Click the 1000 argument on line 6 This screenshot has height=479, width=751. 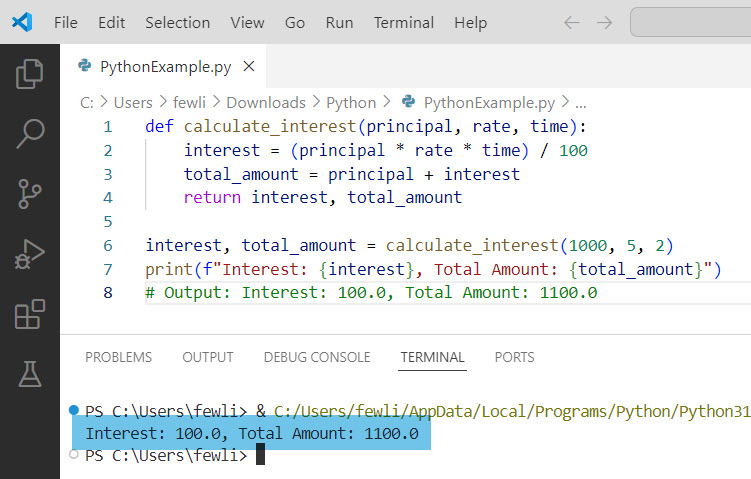click(x=588, y=245)
